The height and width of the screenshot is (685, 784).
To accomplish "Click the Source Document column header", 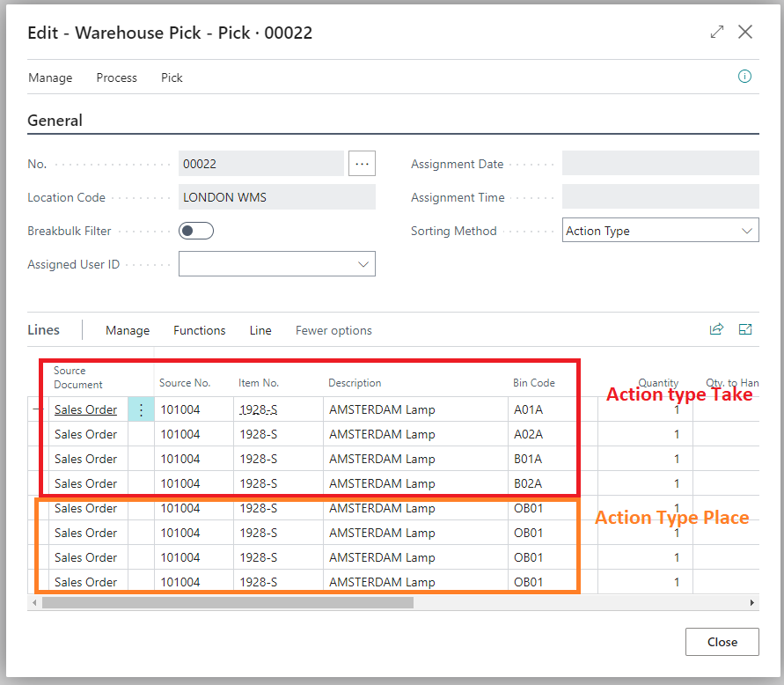I will (78, 377).
